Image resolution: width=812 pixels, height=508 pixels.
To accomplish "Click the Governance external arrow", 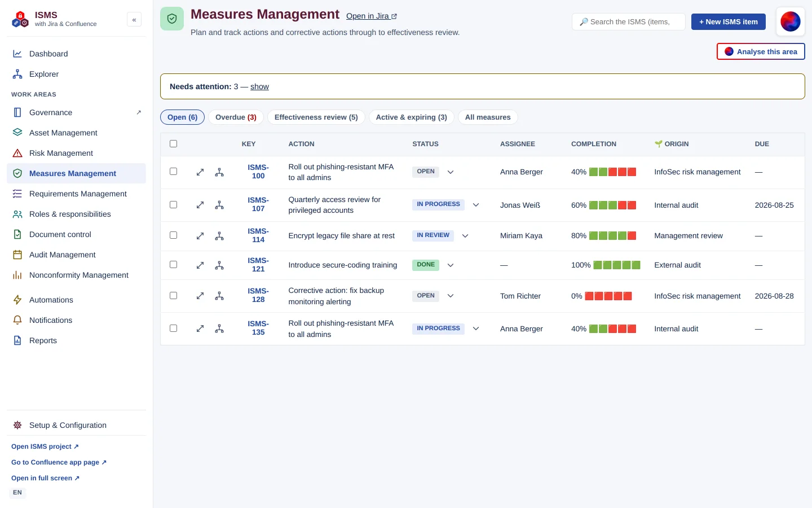I will tap(139, 112).
